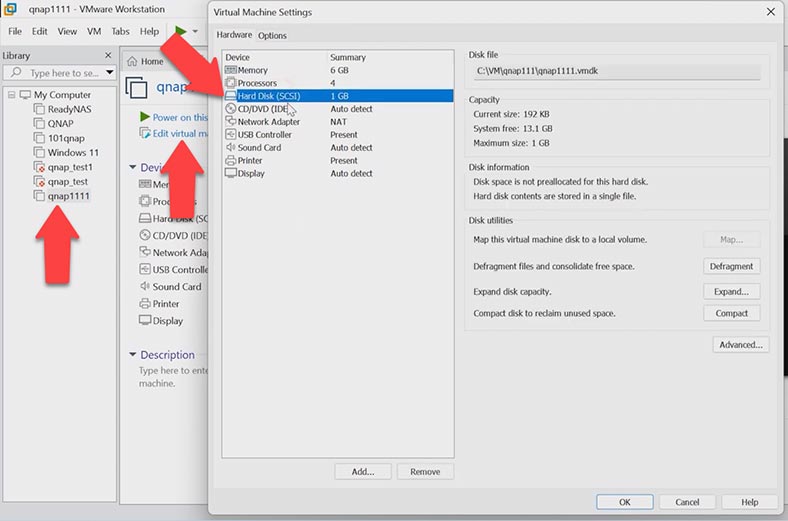Click the Printer icon in main window Devices
Viewport: 788px width, 521px height.
click(x=145, y=303)
